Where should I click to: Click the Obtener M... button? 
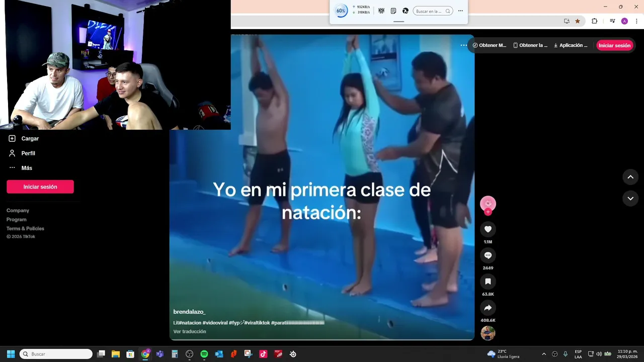click(490, 45)
